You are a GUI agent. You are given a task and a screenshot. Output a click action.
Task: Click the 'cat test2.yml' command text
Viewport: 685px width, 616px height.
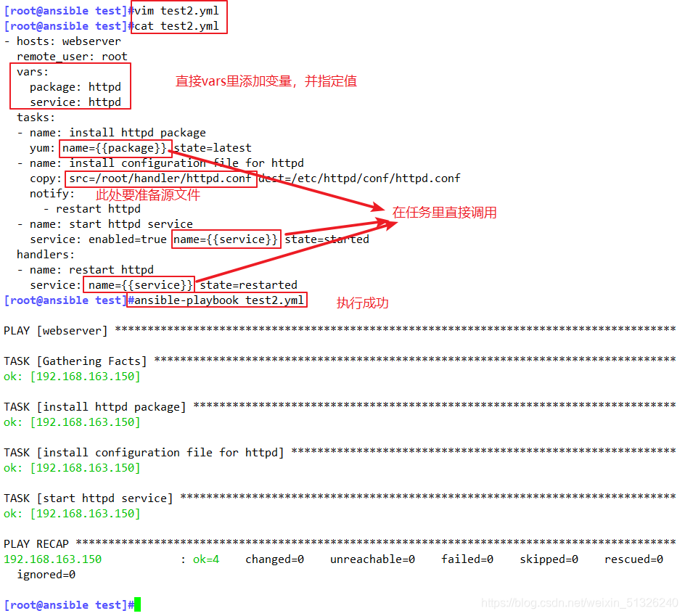[176, 26]
